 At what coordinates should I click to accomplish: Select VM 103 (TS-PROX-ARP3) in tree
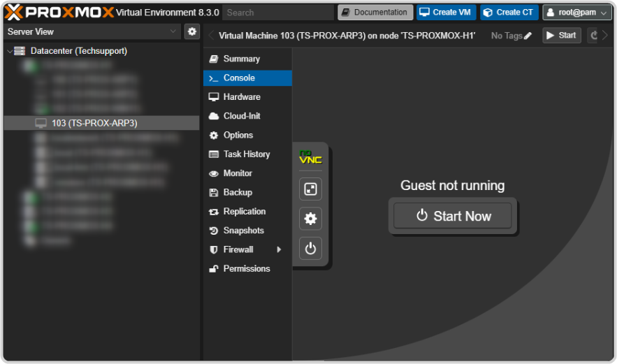tap(94, 123)
